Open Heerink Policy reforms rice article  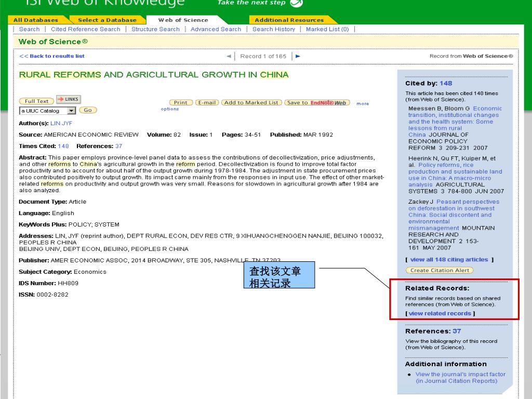(x=455, y=175)
